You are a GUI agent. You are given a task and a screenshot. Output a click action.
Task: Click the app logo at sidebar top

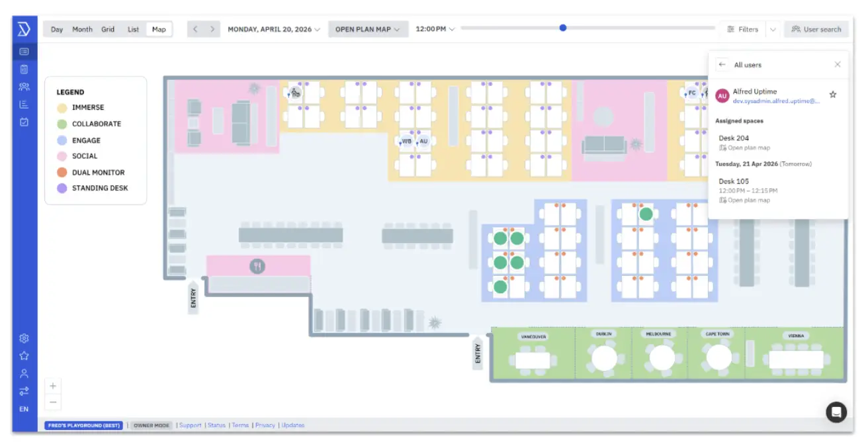point(24,29)
